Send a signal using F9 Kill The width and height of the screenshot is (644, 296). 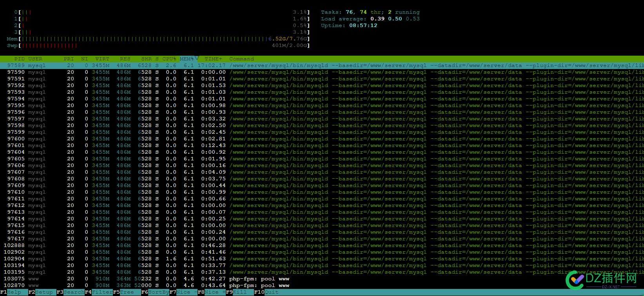click(240, 292)
